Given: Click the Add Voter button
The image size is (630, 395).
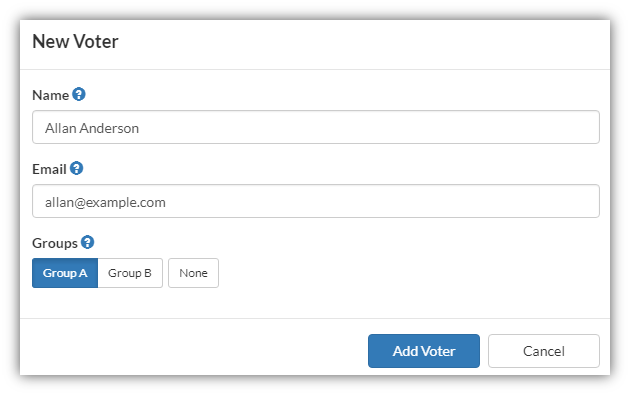Looking at the screenshot, I should coord(424,351).
